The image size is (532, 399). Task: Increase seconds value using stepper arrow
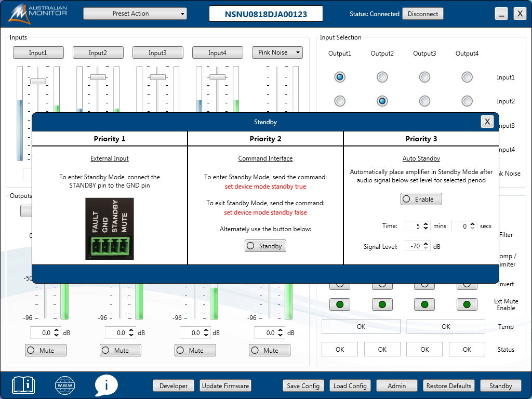pos(472,223)
